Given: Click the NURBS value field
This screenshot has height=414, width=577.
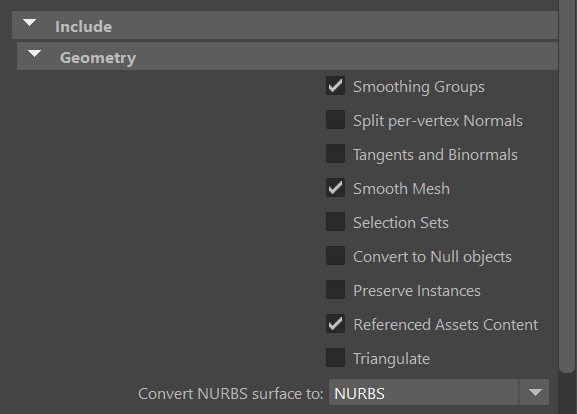Looking at the screenshot, I should (x=424, y=392).
